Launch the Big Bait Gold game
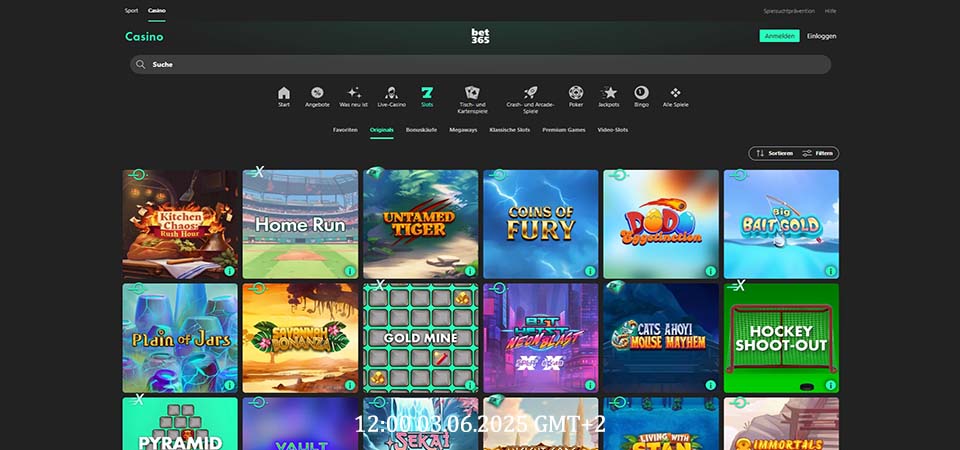960x450 pixels. (781, 224)
